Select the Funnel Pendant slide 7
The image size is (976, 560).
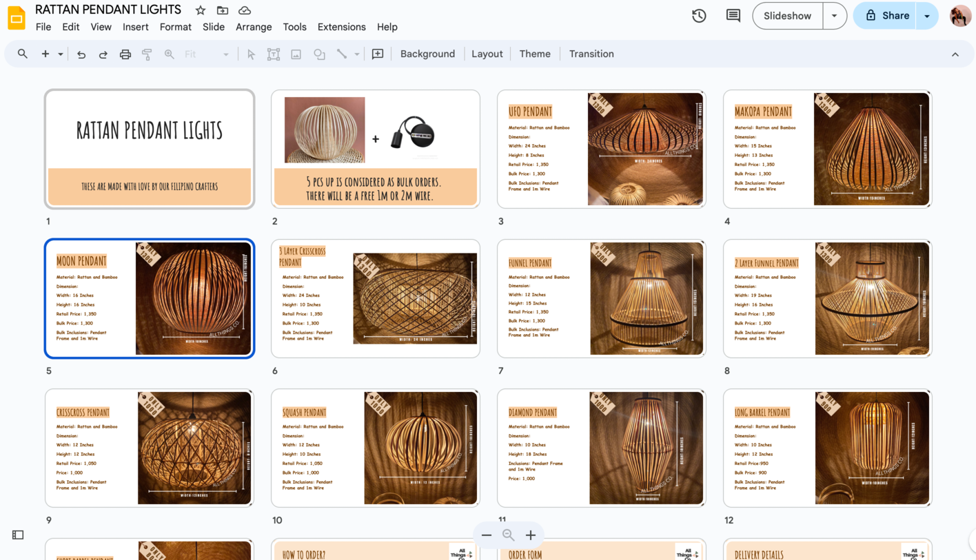point(602,298)
